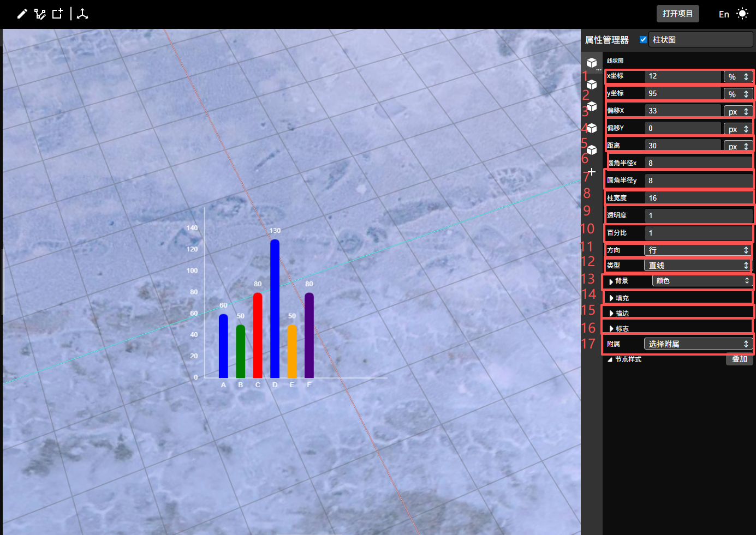The height and width of the screenshot is (535, 756).
Task: Click the 偏移X value field
Action: coord(683,111)
